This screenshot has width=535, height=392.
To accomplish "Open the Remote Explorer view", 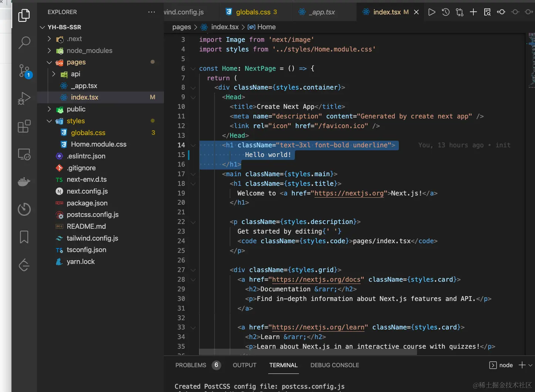I will (x=24, y=154).
